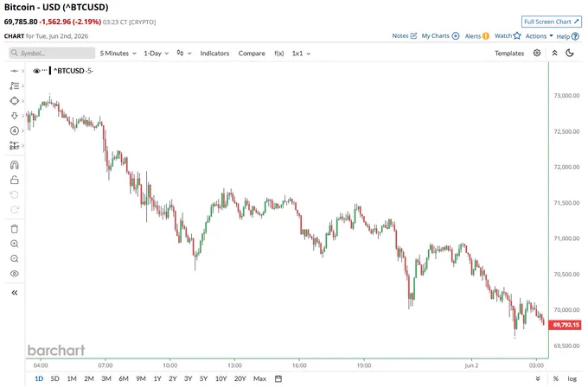This screenshot has height=387, width=588.
Task: Select the 1Y range
Action: (157, 378)
